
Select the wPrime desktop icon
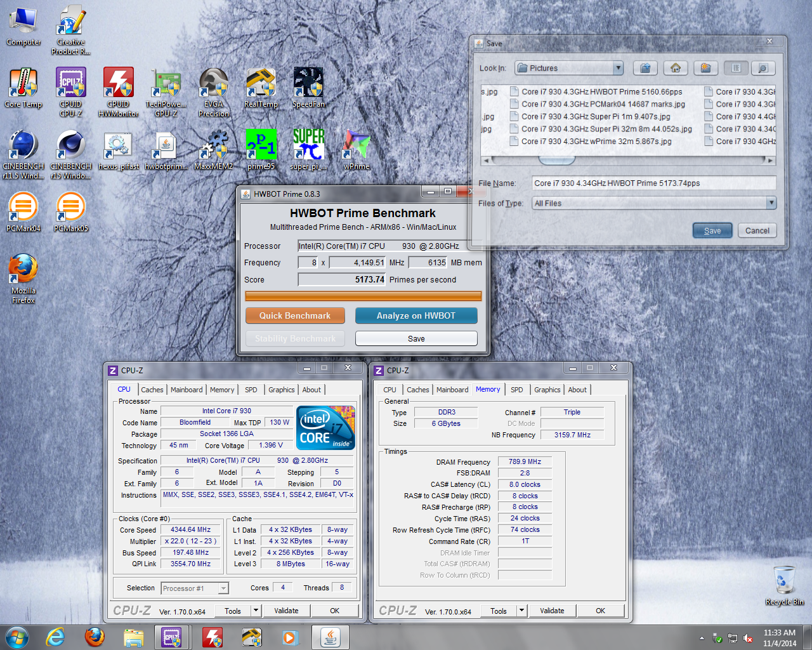click(357, 150)
